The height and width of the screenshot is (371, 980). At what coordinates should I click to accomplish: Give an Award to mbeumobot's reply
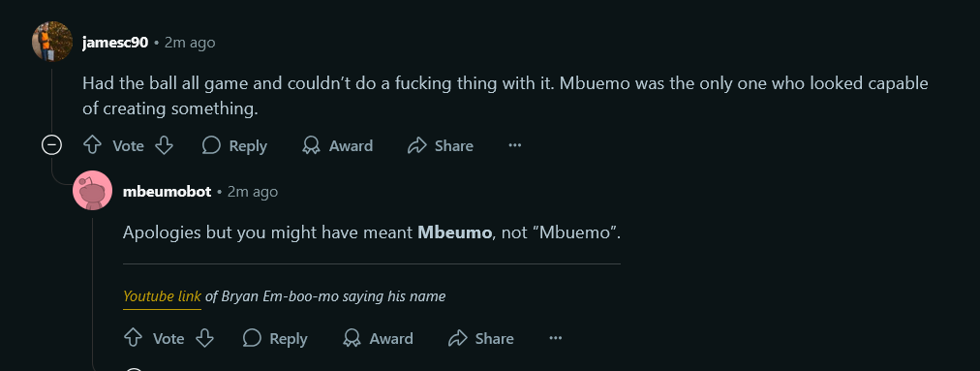click(x=378, y=338)
